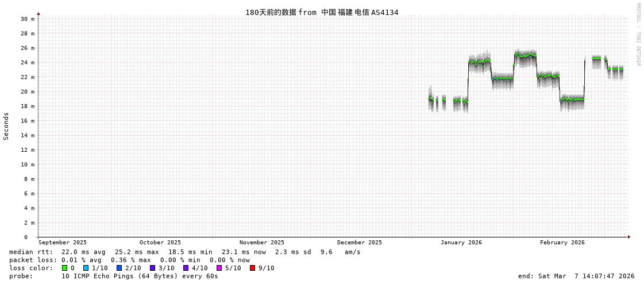Click the September 2025 x-axis label

[63, 243]
